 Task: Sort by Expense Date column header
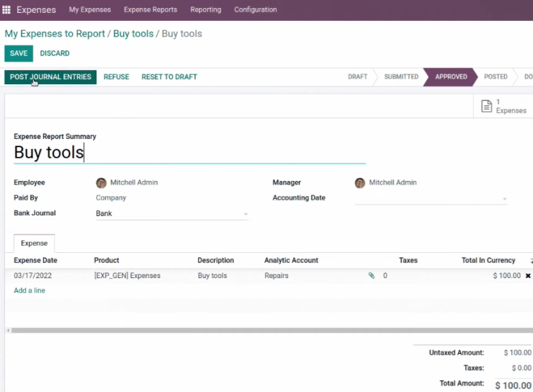(x=35, y=260)
